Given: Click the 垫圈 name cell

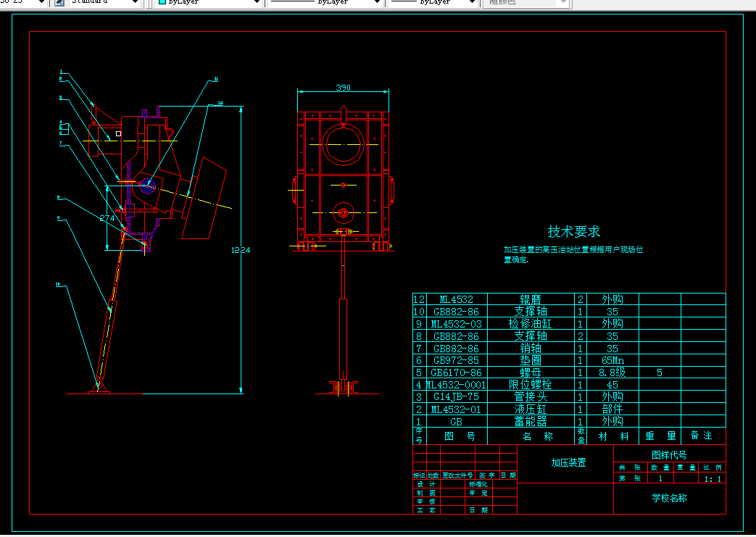Looking at the screenshot, I should [531, 360].
